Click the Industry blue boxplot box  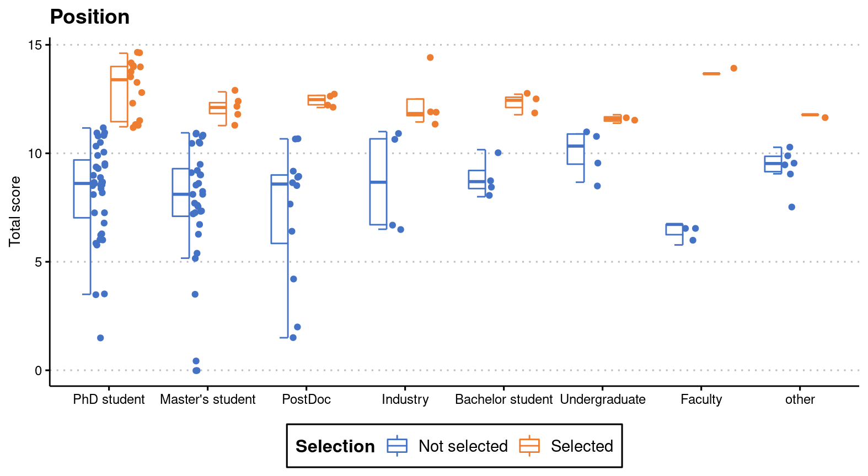click(x=378, y=182)
